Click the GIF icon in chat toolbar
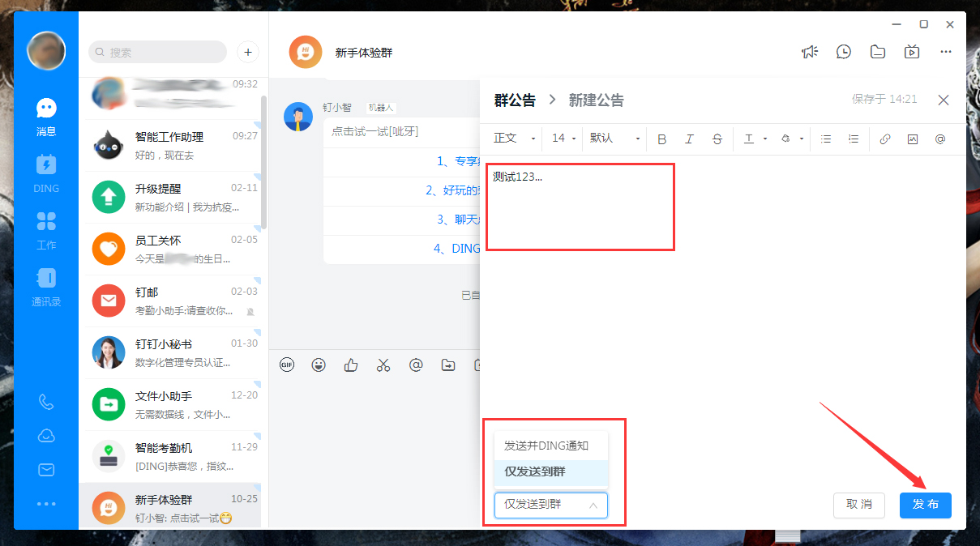The width and height of the screenshot is (980, 546). coord(286,365)
